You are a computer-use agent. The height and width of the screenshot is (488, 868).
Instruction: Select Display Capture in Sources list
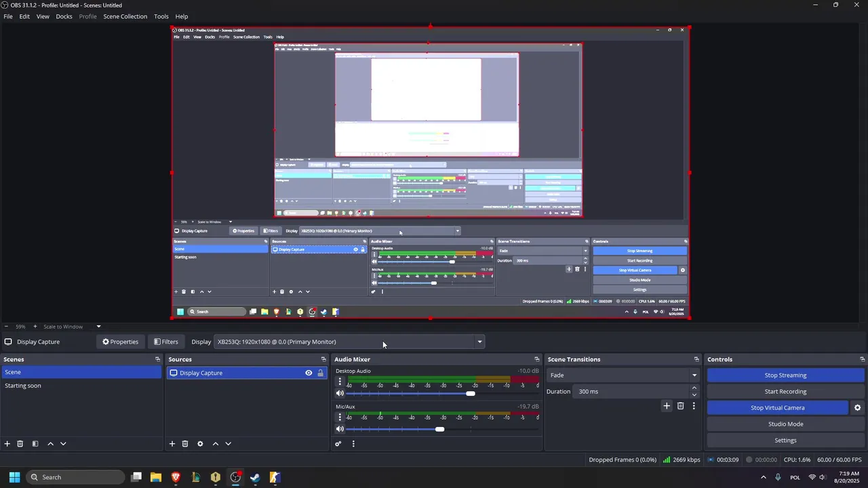tap(247, 373)
